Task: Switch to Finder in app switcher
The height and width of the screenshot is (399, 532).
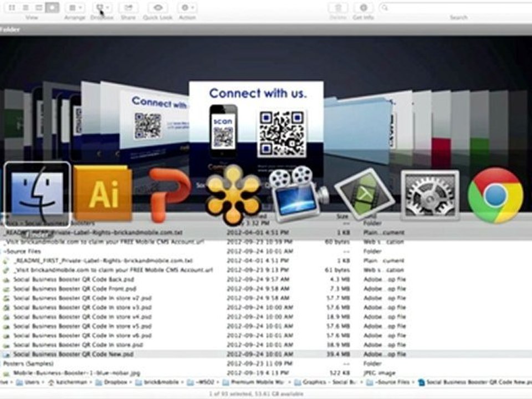Action: [37, 194]
